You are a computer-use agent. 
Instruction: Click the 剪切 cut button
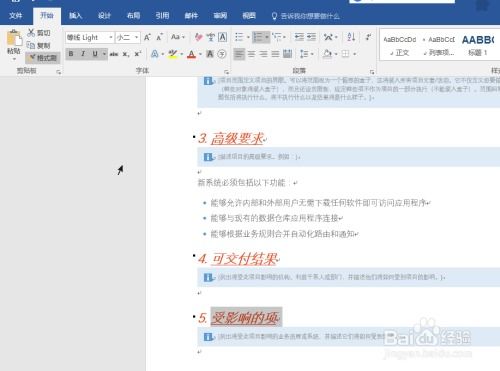pyautogui.click(x=39, y=33)
